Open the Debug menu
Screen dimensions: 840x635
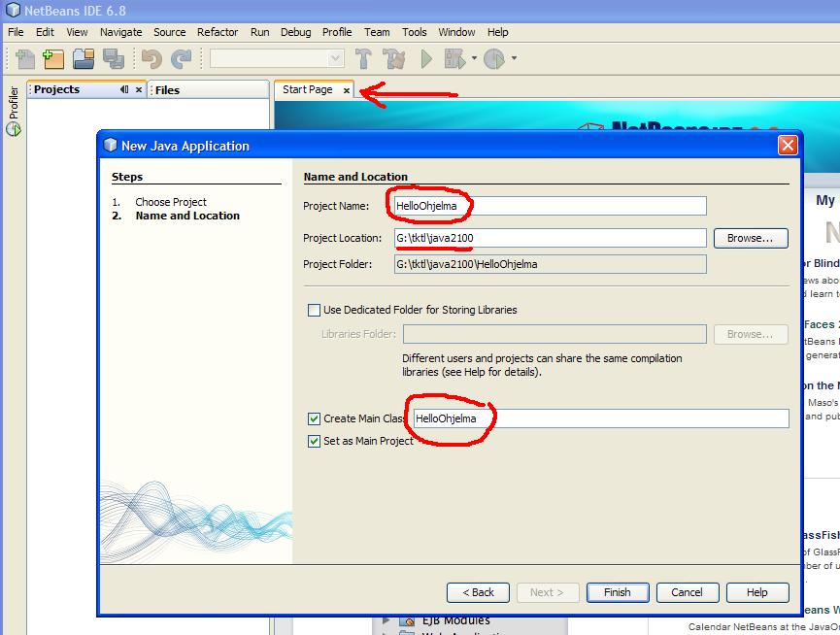click(x=296, y=32)
